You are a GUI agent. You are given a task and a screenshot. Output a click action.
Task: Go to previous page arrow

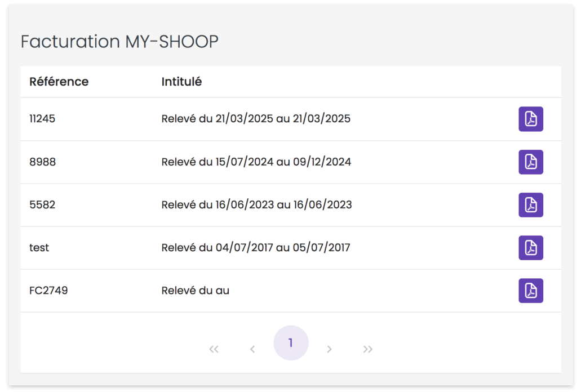(252, 349)
